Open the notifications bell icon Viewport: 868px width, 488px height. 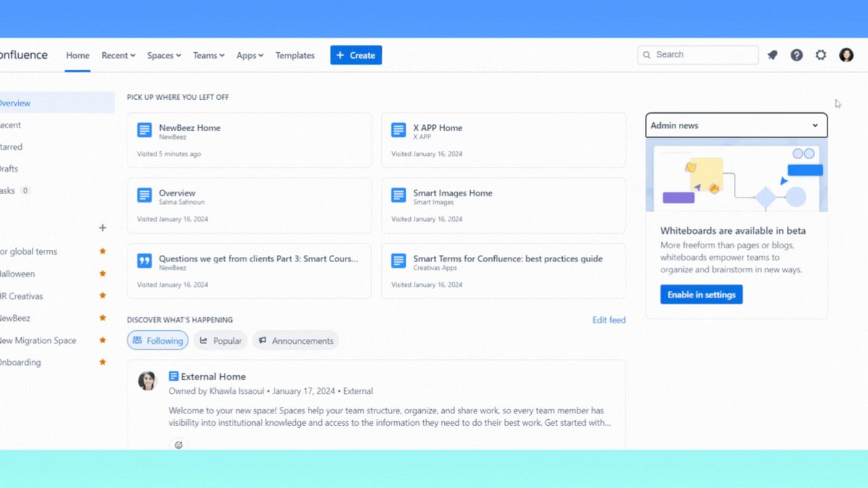pyautogui.click(x=772, y=55)
